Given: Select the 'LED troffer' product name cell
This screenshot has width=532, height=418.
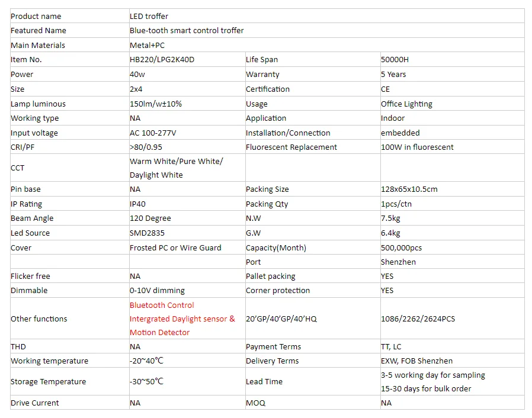Looking at the screenshot, I should pyautogui.click(x=149, y=16).
